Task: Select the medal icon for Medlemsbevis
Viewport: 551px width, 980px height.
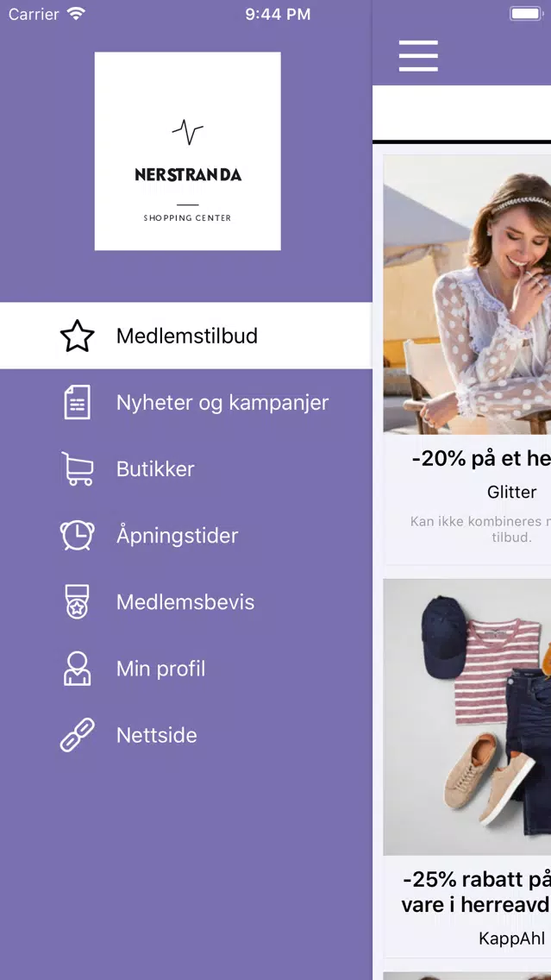Action: pyautogui.click(x=78, y=602)
